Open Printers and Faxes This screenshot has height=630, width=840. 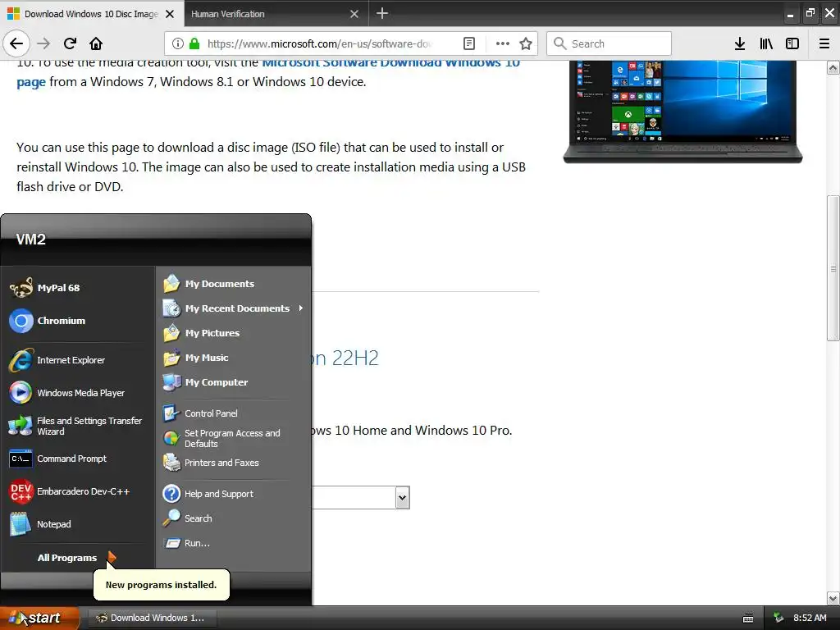(x=233, y=463)
